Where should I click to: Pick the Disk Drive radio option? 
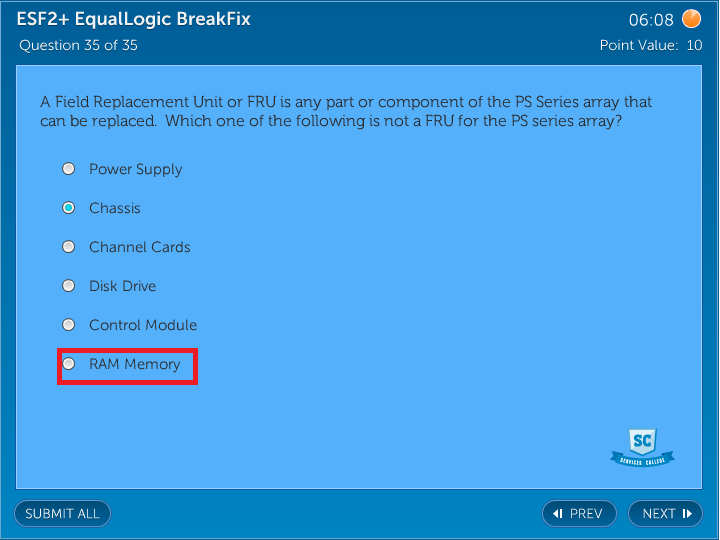coord(69,286)
